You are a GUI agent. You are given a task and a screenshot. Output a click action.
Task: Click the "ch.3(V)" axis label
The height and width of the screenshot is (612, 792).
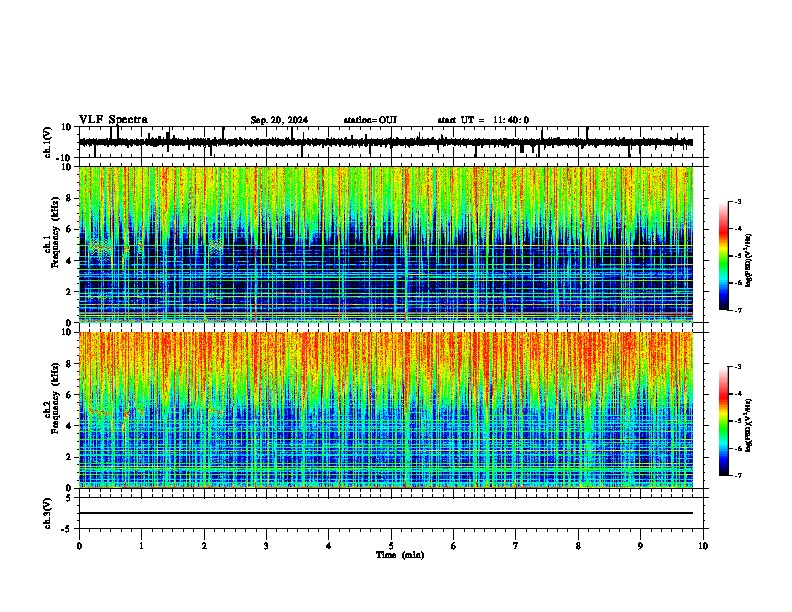(x=48, y=513)
